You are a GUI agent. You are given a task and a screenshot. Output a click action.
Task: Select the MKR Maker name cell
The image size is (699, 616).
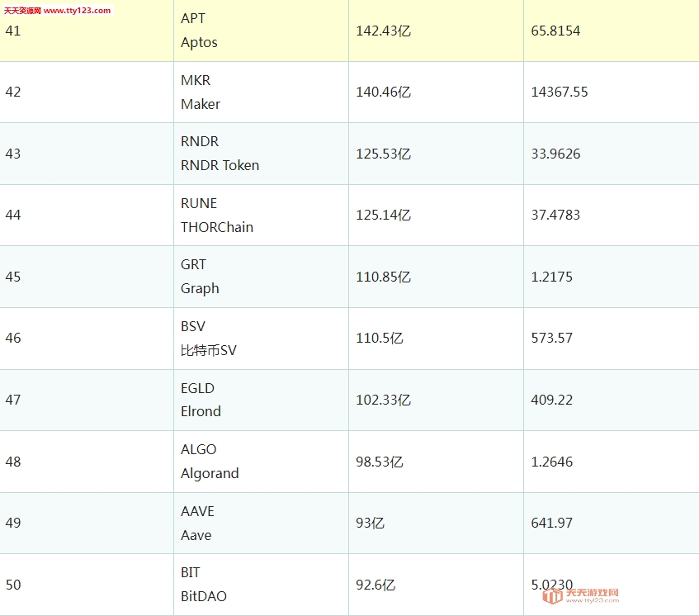click(x=262, y=92)
